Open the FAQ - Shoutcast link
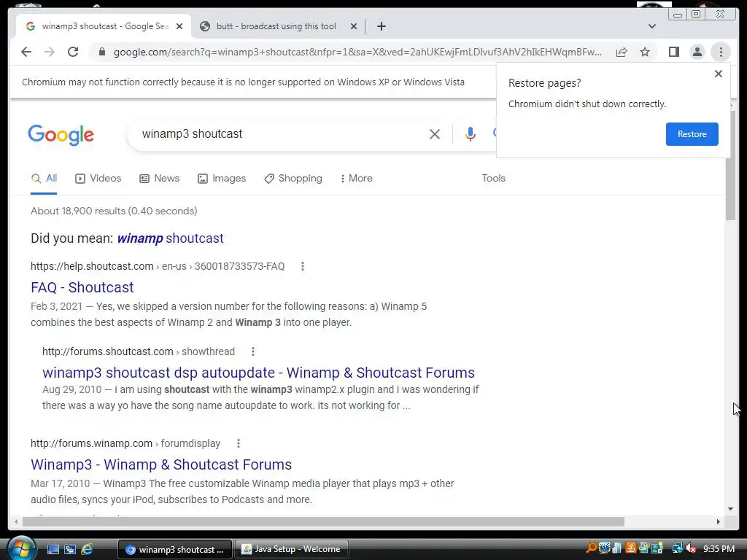 click(82, 287)
